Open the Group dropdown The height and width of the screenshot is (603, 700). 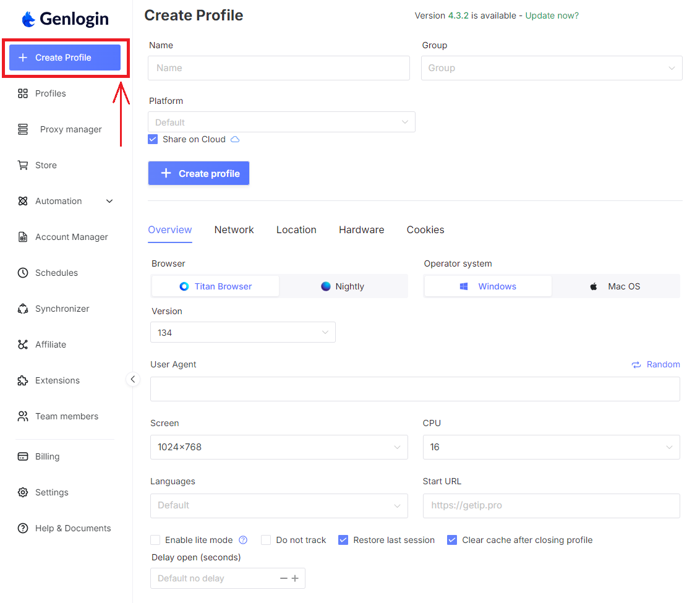tap(551, 68)
